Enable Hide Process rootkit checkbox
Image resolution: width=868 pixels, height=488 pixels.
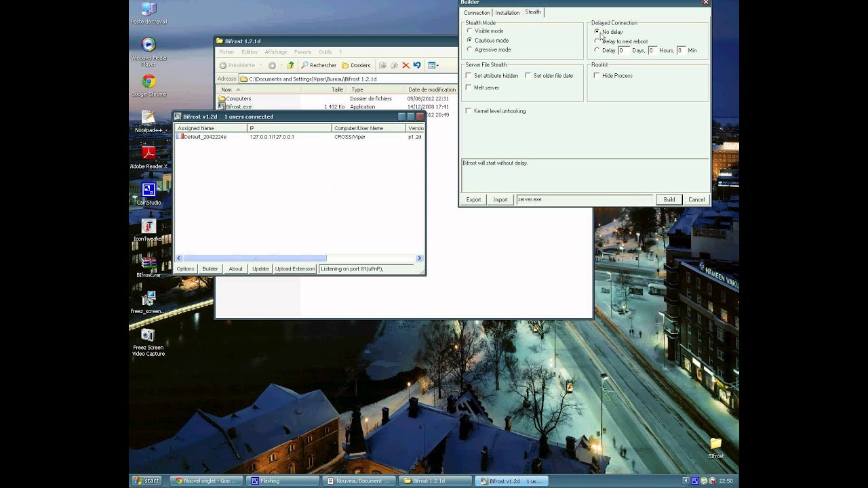597,76
